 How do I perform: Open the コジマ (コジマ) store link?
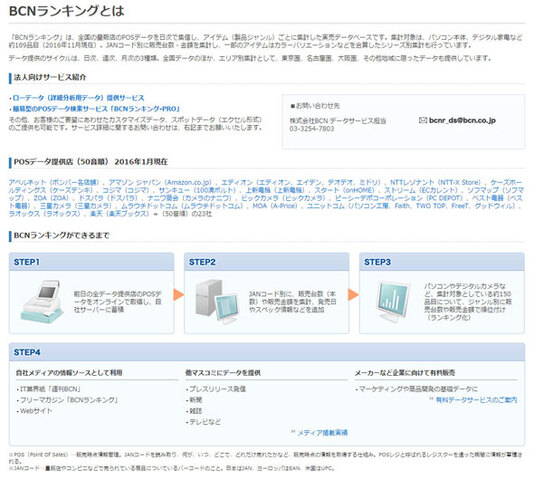click(x=126, y=190)
